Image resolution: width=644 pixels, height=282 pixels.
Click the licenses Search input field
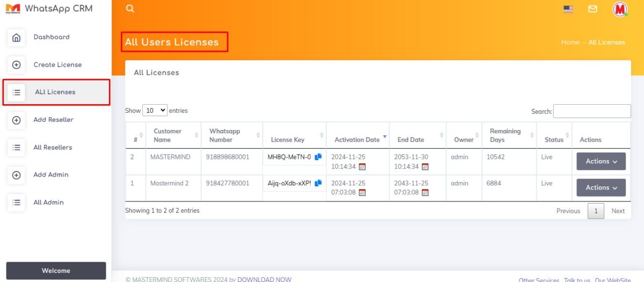592,111
